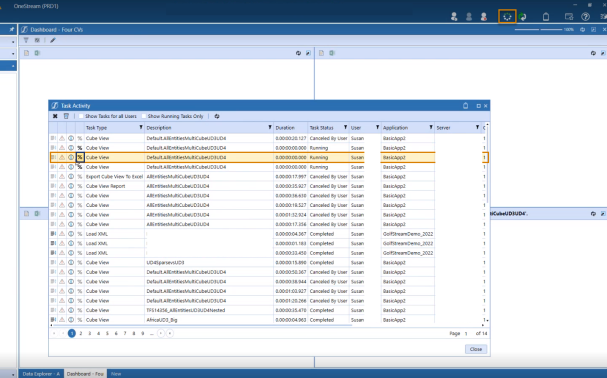This screenshot has height=378, width=607.
Task: Go to next page arrow in pager
Action: pos(161,333)
